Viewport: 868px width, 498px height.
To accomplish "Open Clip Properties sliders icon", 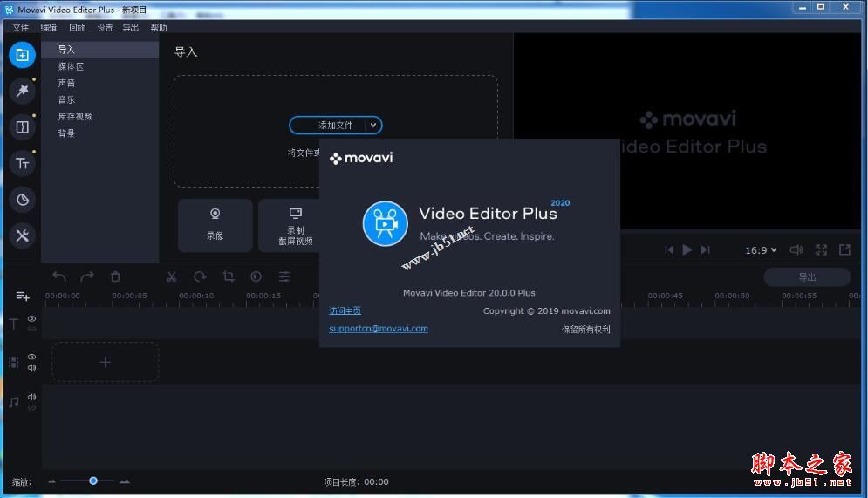I will 284,276.
